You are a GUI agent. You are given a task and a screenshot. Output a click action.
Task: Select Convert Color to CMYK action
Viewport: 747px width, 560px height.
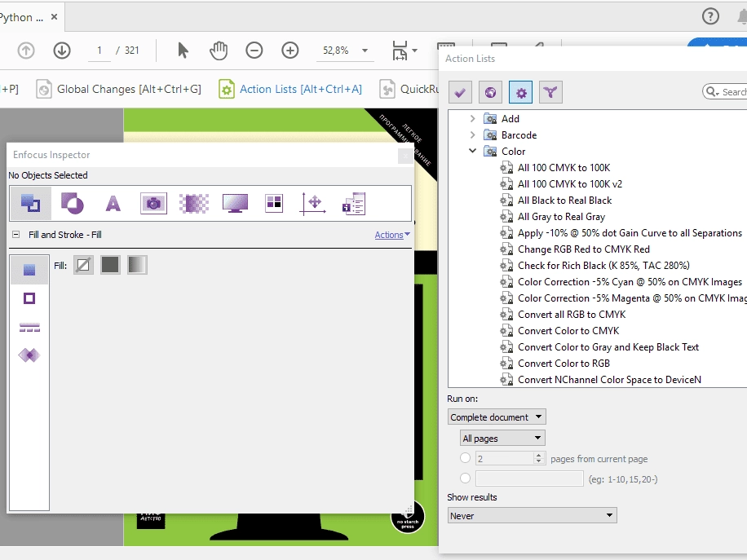tap(568, 330)
